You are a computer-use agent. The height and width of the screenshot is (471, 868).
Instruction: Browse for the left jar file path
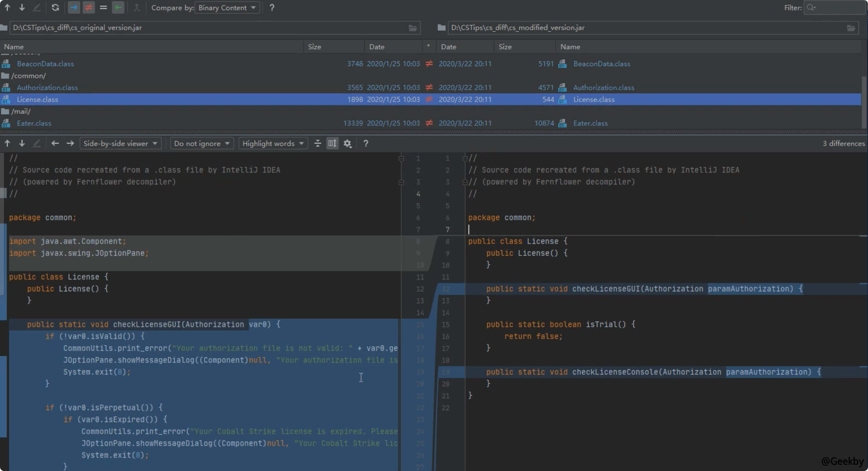[x=413, y=28]
